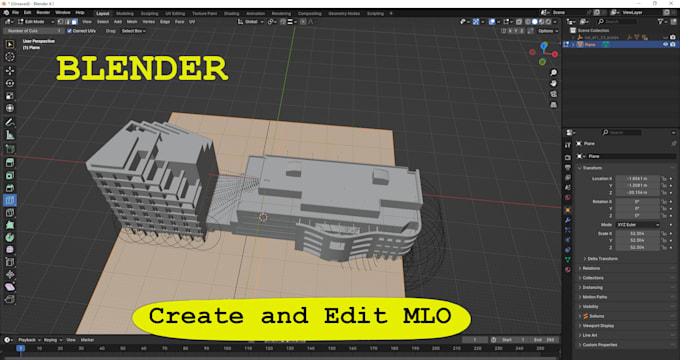Activate the Transform tool
This screenshot has height=360, width=680.
10,108
